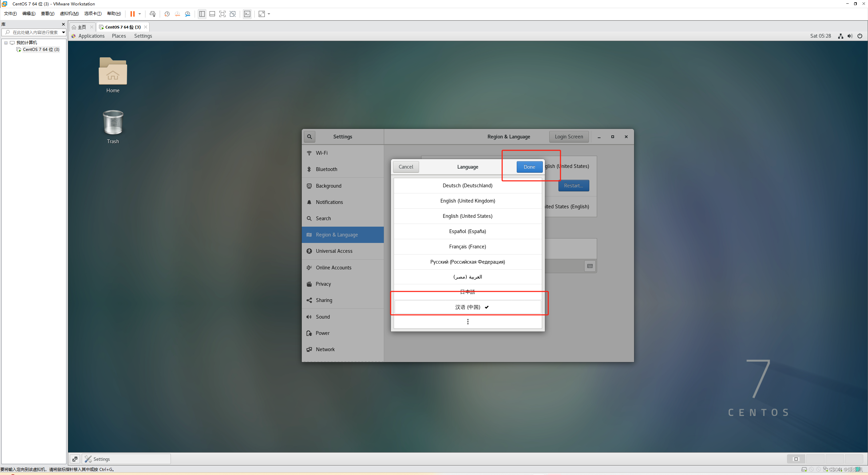The width and height of the screenshot is (868, 475).
Task: Click the first CD/DVD drive status icon
Action: click(x=811, y=470)
